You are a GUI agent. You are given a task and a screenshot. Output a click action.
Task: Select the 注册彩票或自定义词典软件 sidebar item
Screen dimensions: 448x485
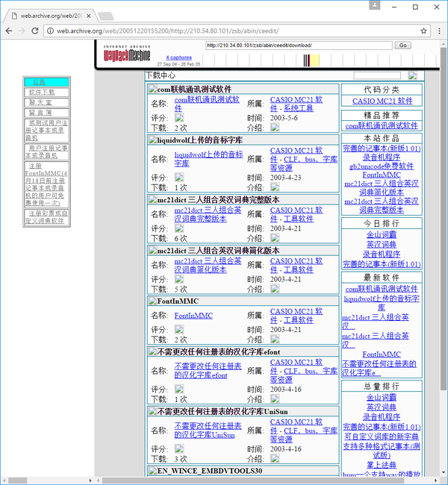click(46, 217)
